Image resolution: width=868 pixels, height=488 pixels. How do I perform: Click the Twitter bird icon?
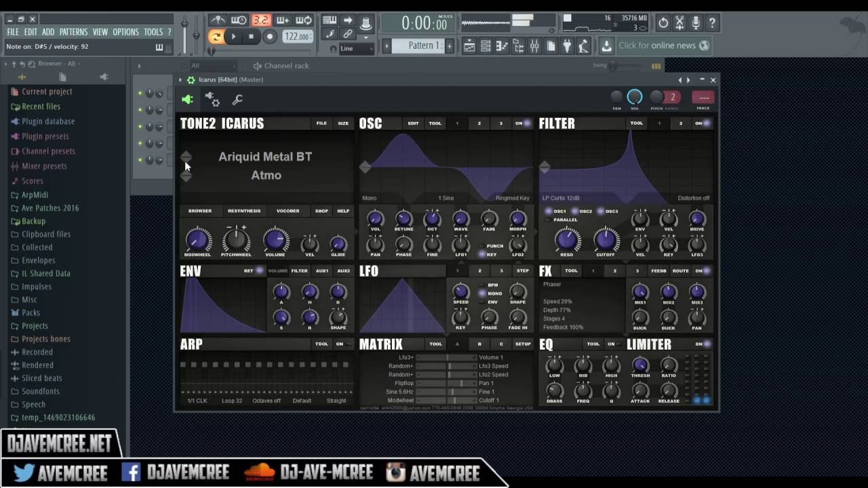point(24,472)
